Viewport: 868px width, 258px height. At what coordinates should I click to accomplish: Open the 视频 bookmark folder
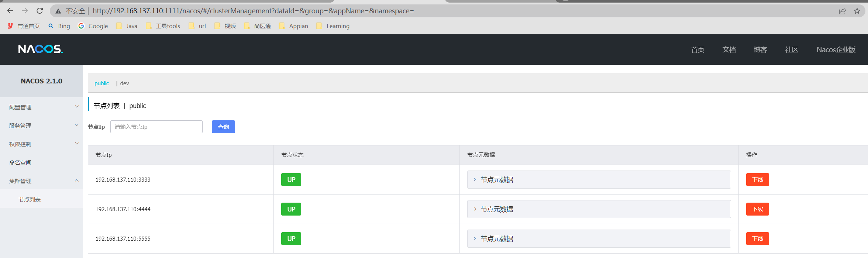tap(225, 26)
